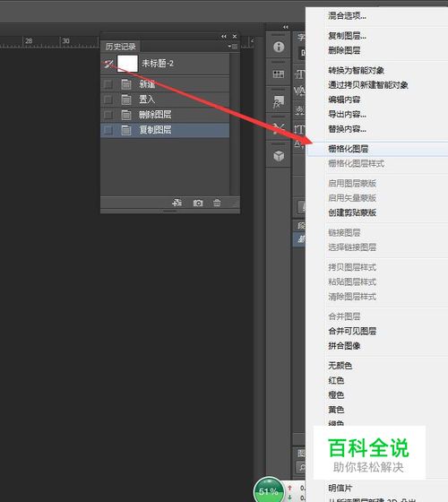
Task: Choose 转换为智能对象 menu entry
Action: 357,70
